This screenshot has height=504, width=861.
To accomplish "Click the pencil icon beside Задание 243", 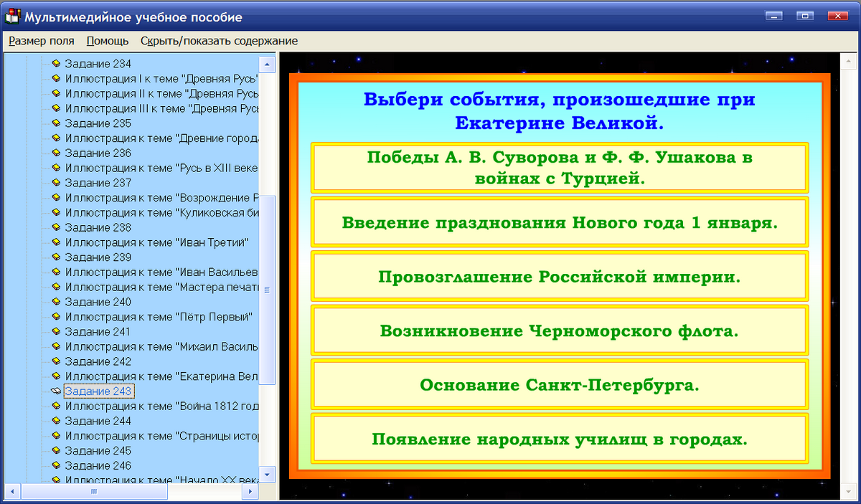I will pos(55,391).
